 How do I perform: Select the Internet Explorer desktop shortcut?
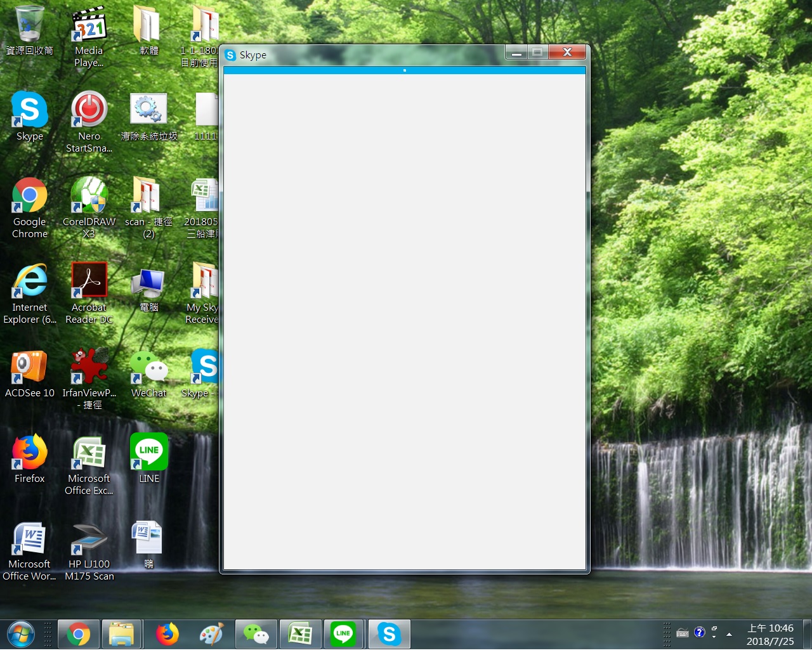[x=29, y=294]
